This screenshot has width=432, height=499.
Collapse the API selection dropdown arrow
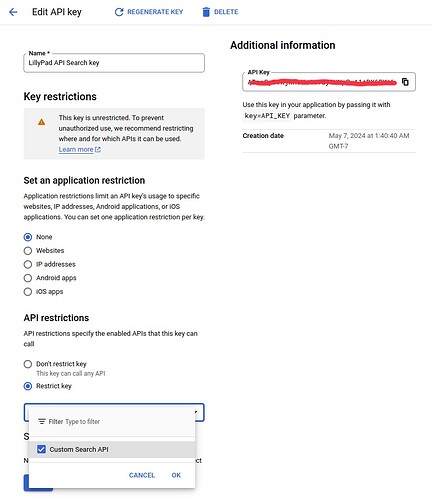(x=197, y=412)
